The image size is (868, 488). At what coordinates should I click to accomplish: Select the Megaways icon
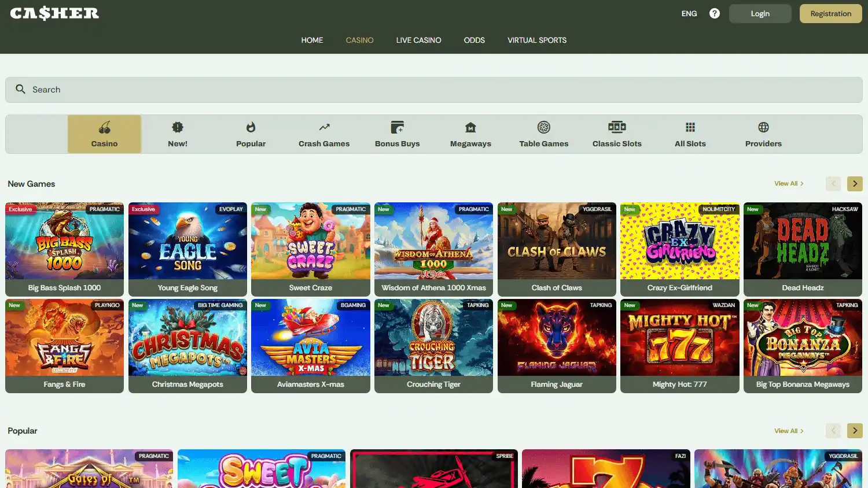(470, 127)
